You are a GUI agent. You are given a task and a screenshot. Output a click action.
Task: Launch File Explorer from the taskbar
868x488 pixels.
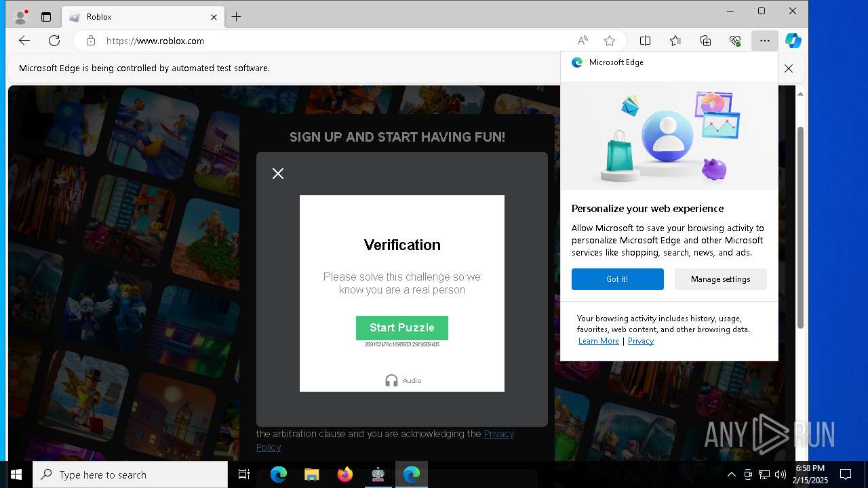coord(311,474)
